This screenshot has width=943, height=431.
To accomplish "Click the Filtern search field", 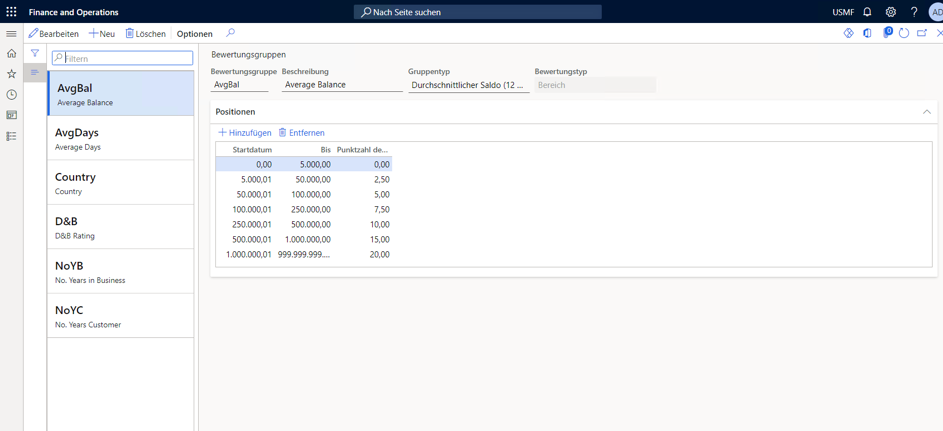I will tap(127, 58).
